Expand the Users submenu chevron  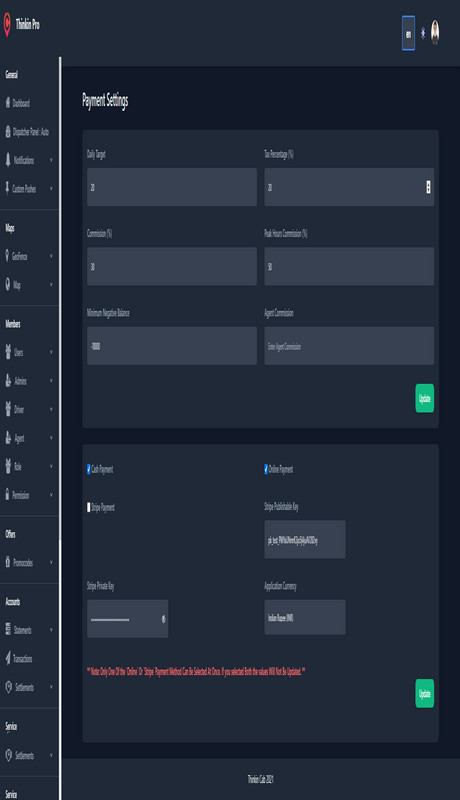point(51,352)
